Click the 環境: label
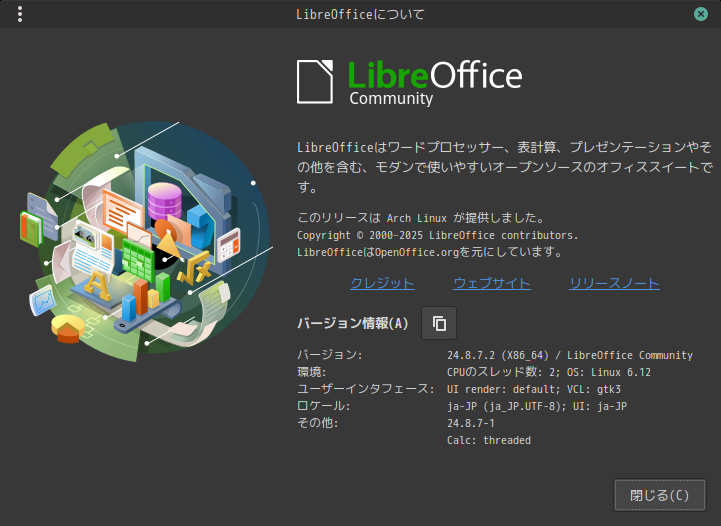This screenshot has height=526, width=721. point(312,372)
